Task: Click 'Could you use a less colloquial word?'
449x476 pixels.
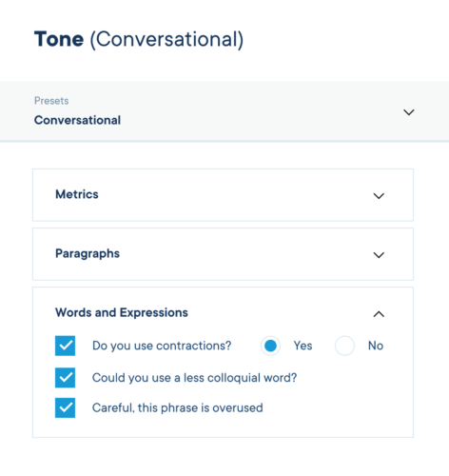Action: 194,378
